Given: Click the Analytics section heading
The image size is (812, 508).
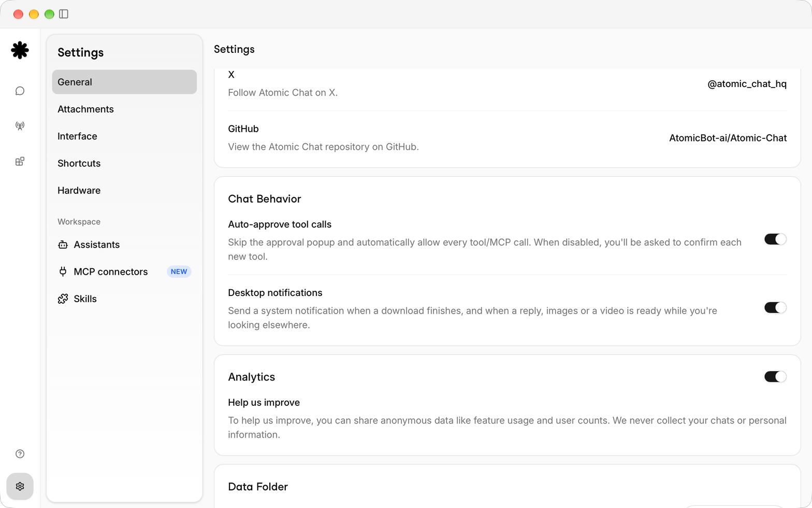Looking at the screenshot, I should [251, 377].
